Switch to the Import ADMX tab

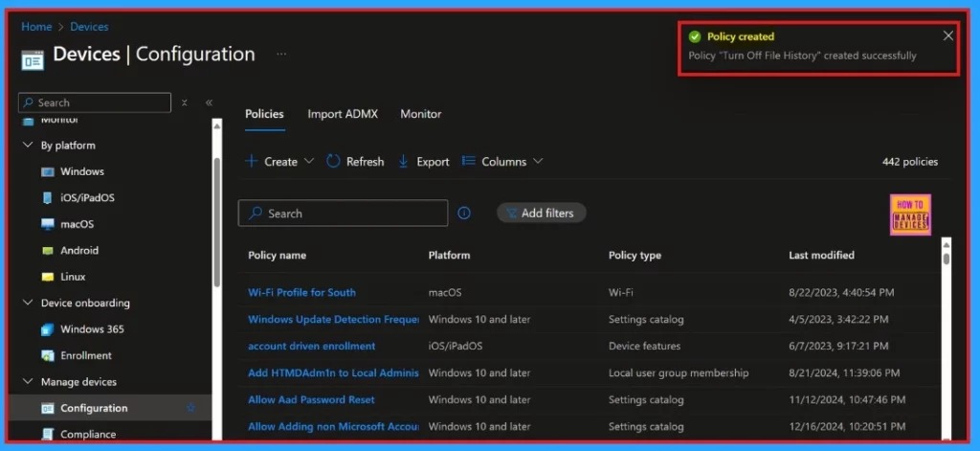[343, 114]
